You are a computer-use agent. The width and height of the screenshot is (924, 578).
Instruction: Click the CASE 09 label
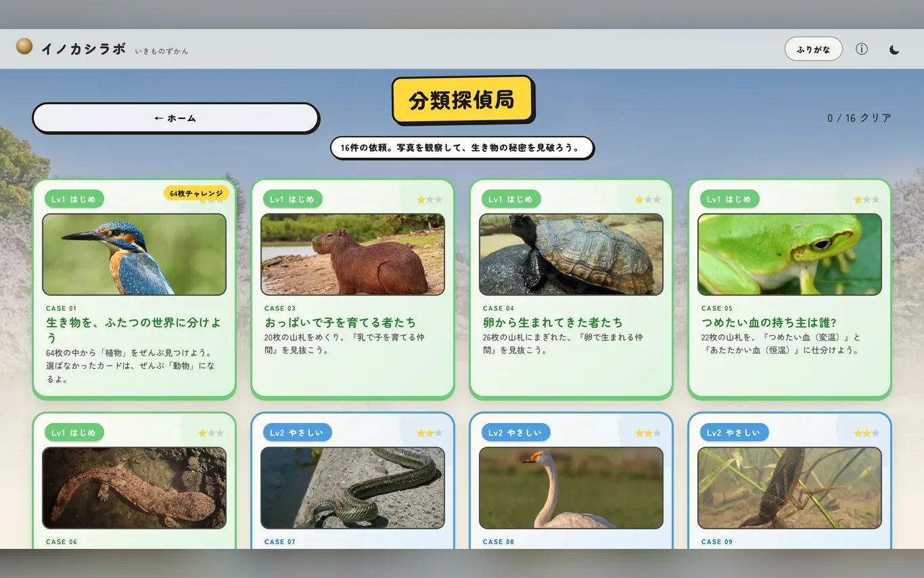717,542
